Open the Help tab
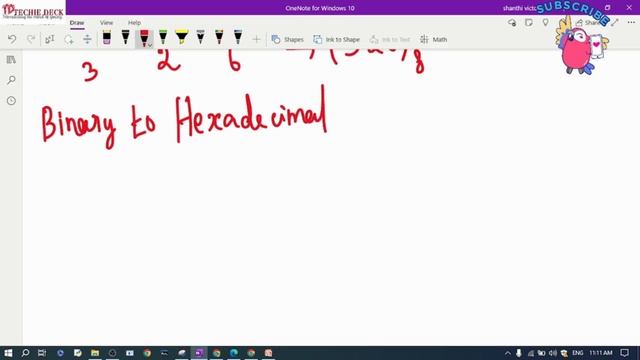 tap(134, 23)
